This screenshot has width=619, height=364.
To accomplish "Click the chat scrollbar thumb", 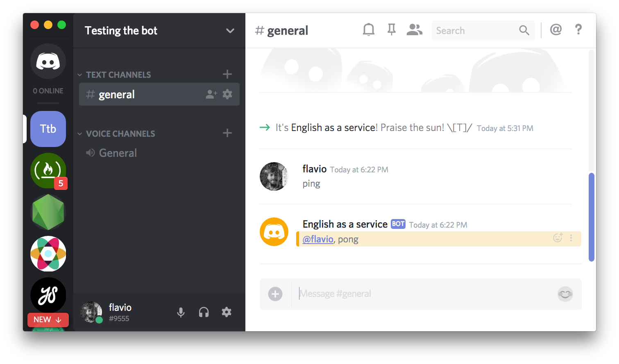I will click(591, 217).
